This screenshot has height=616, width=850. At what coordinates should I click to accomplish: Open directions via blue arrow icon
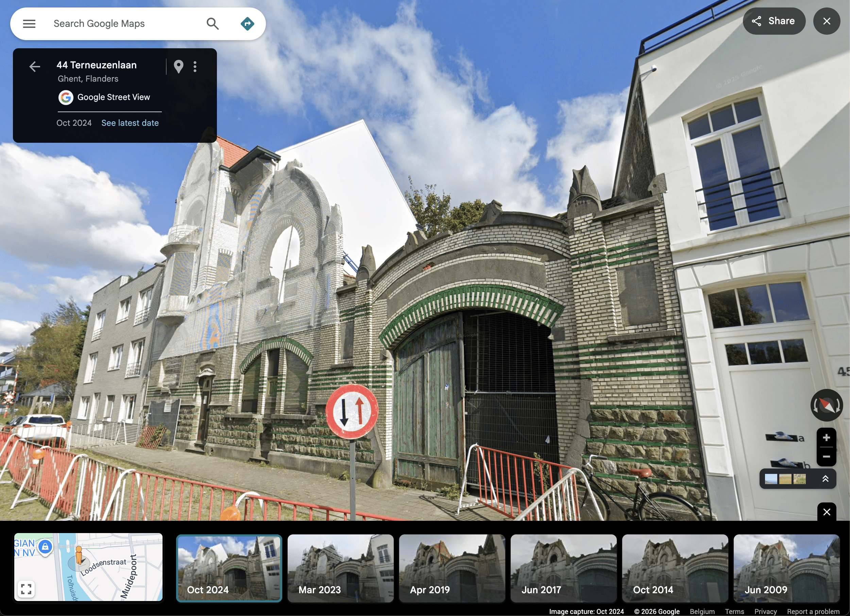(247, 23)
